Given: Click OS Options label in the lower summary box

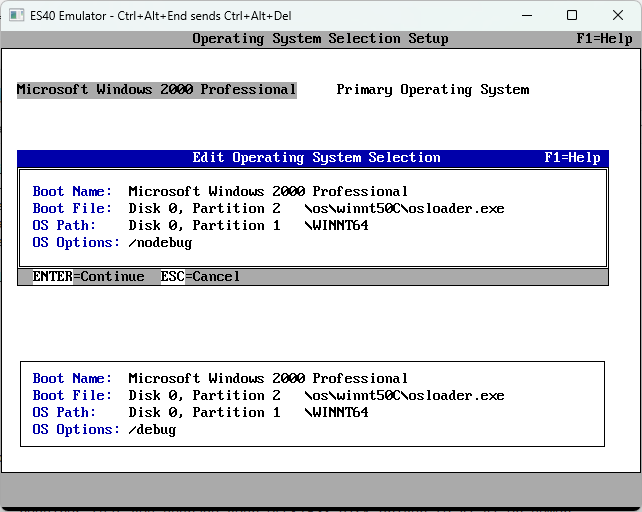Looking at the screenshot, I should tap(76, 430).
